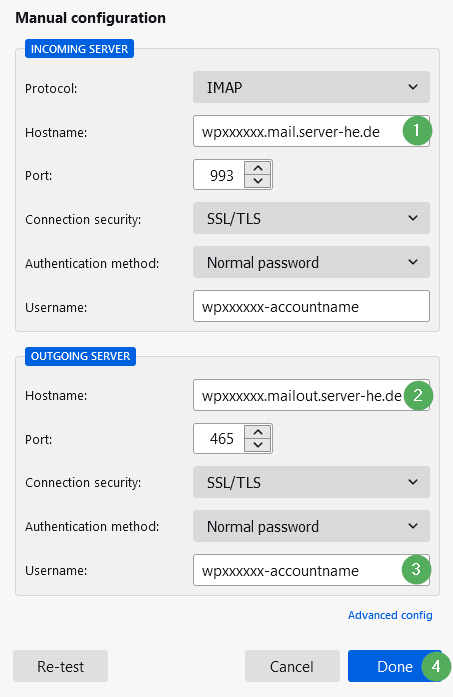
Task: Click the Cancel button
Action: tap(292, 666)
